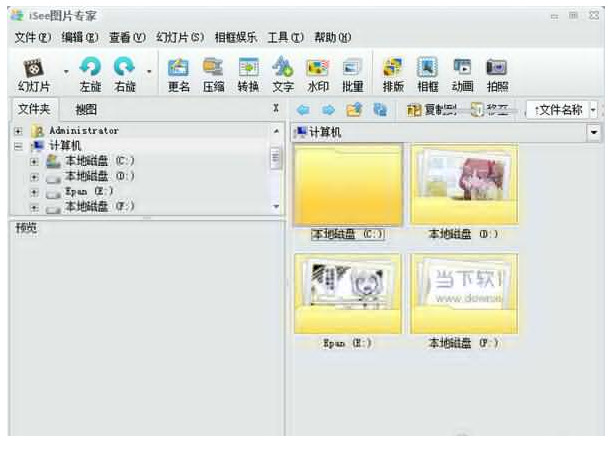Open the 水印 watermark tool

point(318,75)
